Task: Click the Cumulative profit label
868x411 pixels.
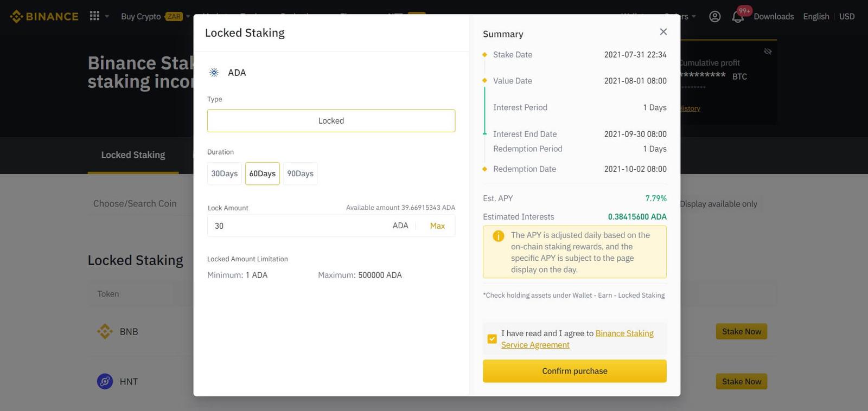Action: click(710, 63)
